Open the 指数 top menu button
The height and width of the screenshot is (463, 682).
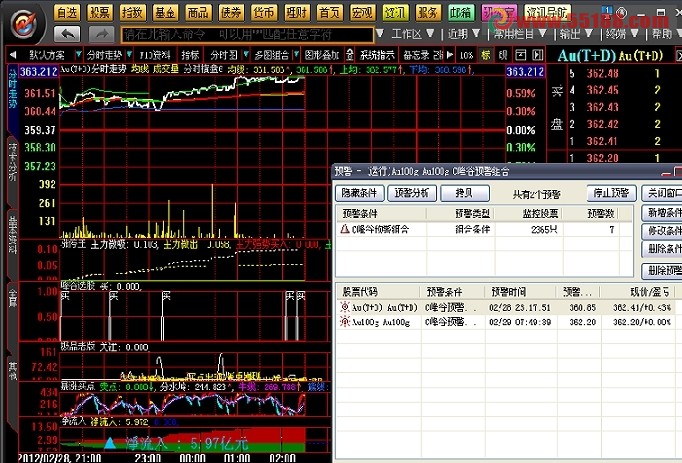pos(133,13)
